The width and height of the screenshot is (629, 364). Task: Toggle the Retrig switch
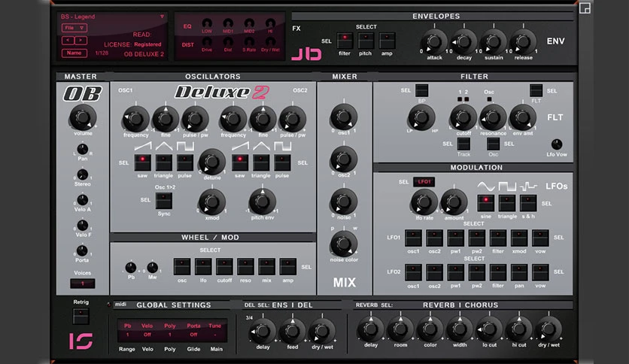tap(81, 317)
